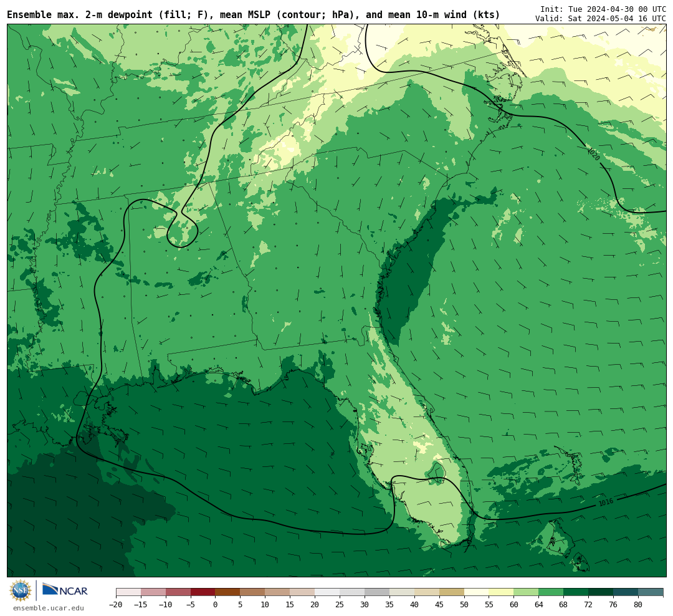The height and width of the screenshot is (616, 673).
Task: Click the 20 colorbar tick label
Action: (x=315, y=605)
